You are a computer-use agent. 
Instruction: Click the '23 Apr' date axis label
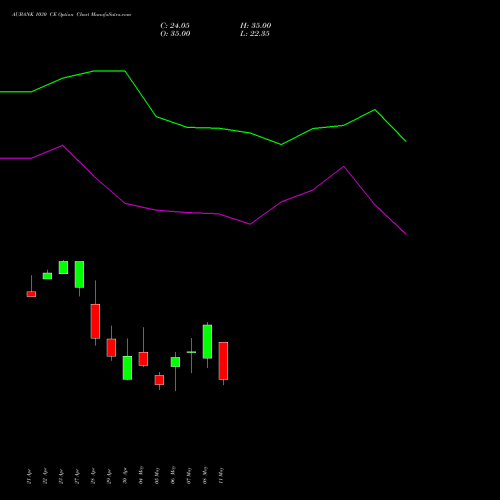pyautogui.click(x=61, y=476)
